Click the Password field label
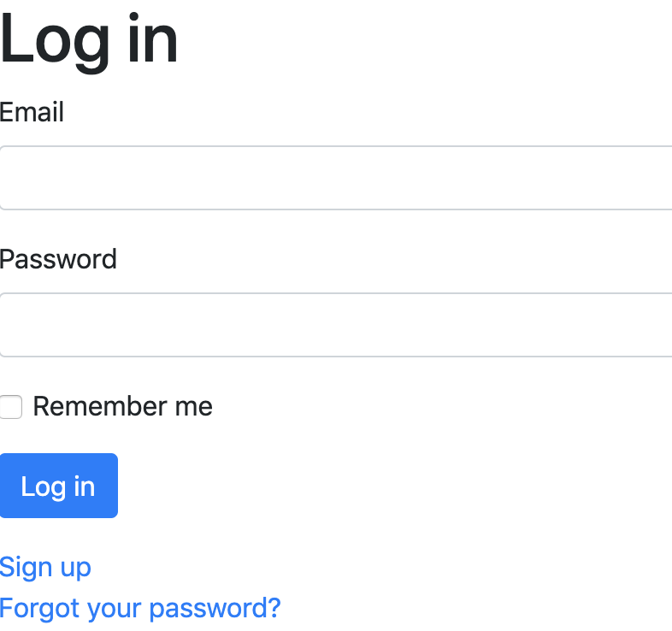This screenshot has height=631, width=672. tap(58, 259)
